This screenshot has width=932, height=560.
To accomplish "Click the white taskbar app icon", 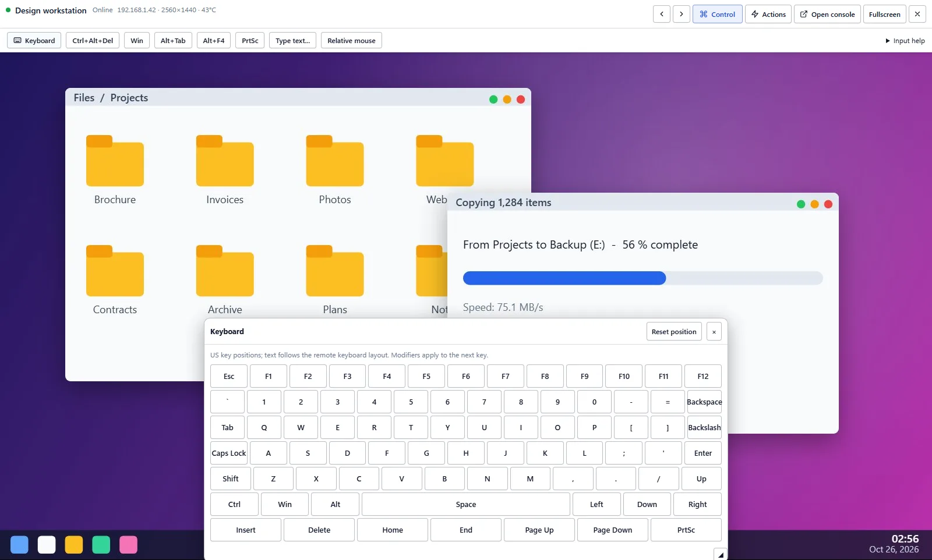I will (47, 545).
